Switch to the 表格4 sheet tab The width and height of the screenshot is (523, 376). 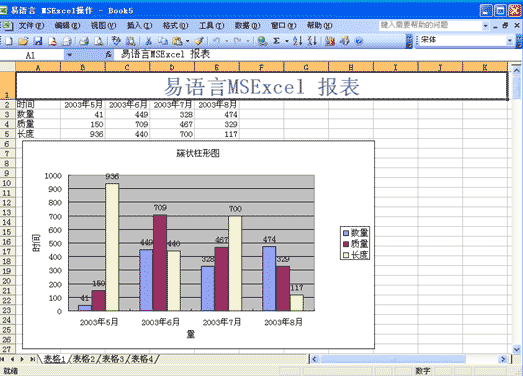tap(142, 359)
